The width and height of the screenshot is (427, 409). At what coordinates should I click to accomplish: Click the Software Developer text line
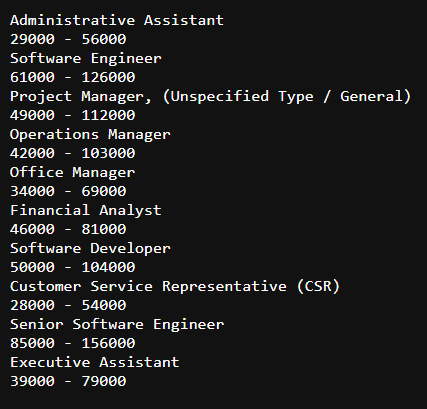pos(90,249)
